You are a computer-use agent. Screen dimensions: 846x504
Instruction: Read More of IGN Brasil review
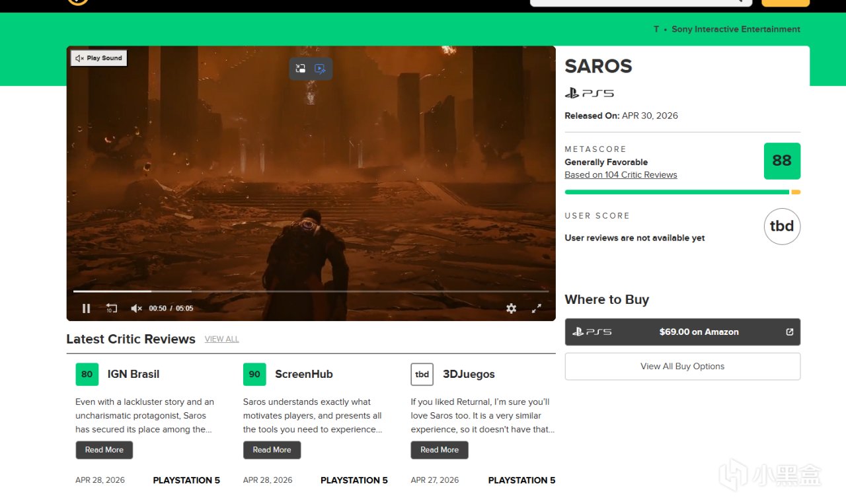[104, 450]
